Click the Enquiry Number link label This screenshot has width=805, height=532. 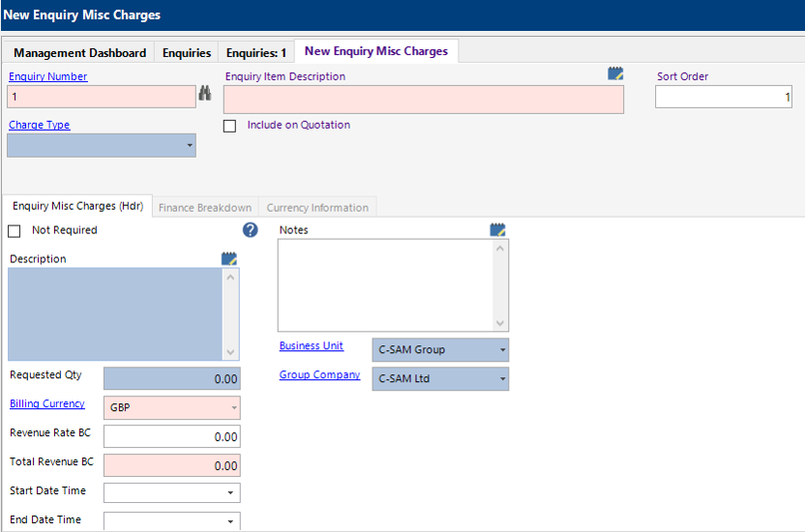click(48, 76)
